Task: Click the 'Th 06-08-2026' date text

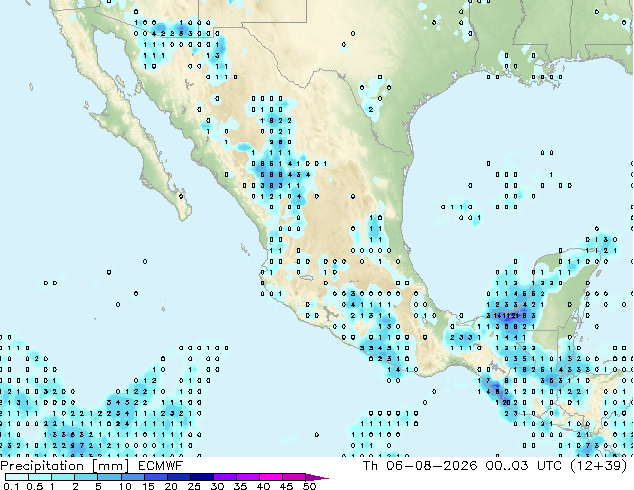Action: pos(420,466)
